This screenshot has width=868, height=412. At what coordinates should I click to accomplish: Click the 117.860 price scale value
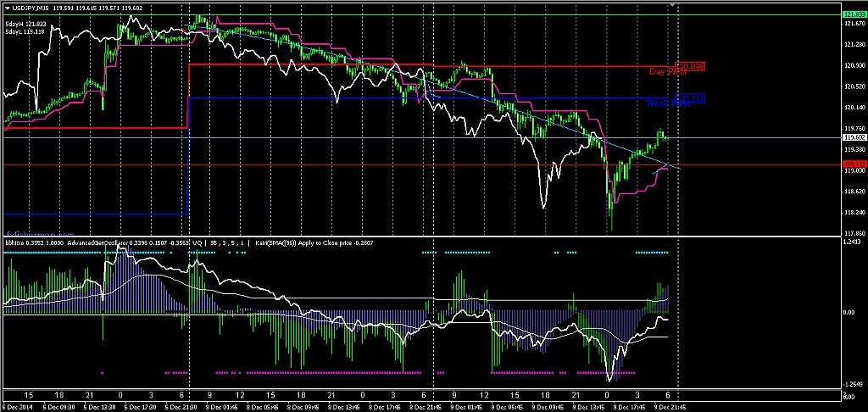(854, 233)
